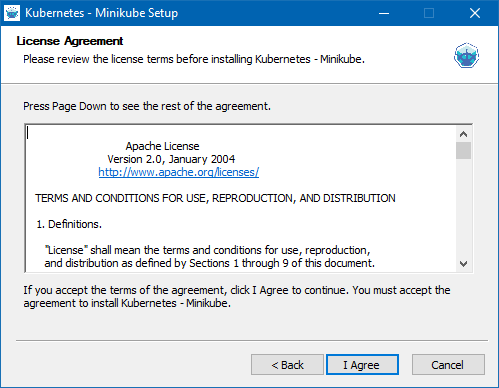Minimize the Minikube Setup window
The width and height of the screenshot is (499, 388).
[x=384, y=13]
